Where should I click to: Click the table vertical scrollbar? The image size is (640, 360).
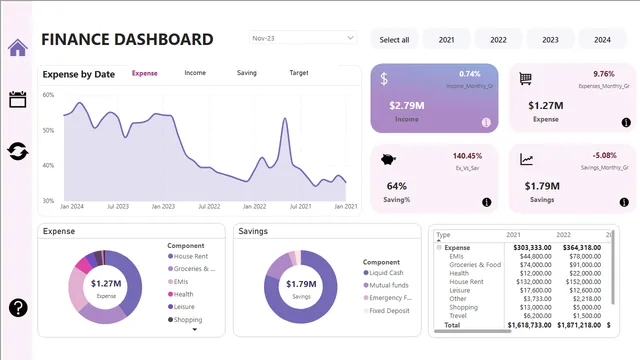pyautogui.click(x=613, y=267)
